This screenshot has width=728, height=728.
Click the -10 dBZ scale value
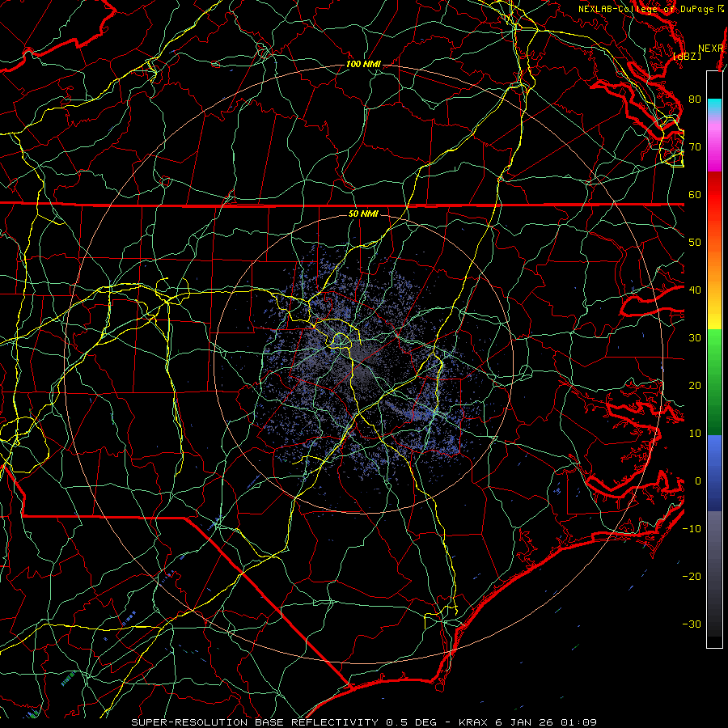pyautogui.click(x=692, y=529)
